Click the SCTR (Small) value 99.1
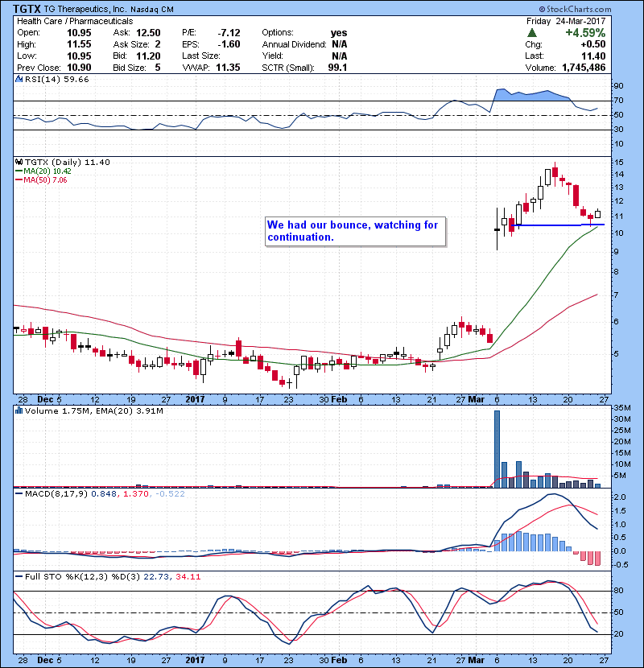Screen dimensions: 644x668 pyautogui.click(x=337, y=68)
